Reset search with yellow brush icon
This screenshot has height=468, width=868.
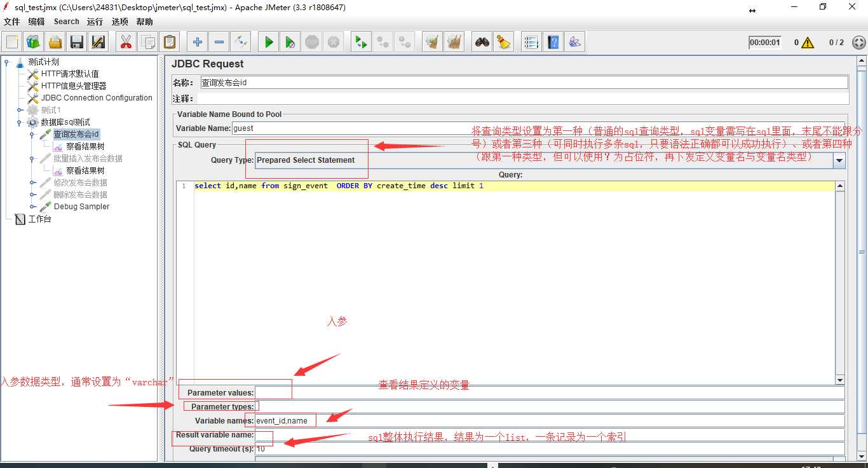click(x=504, y=43)
